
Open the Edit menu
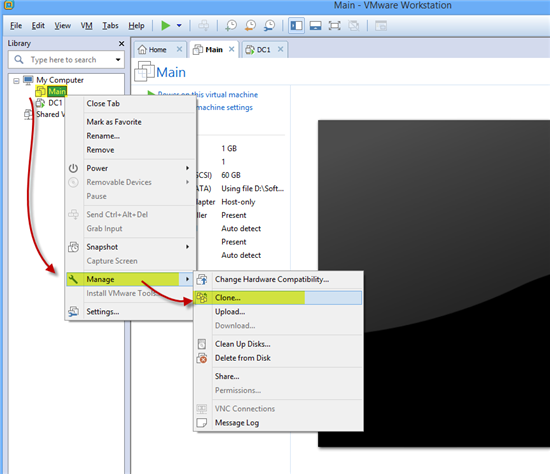point(38,26)
